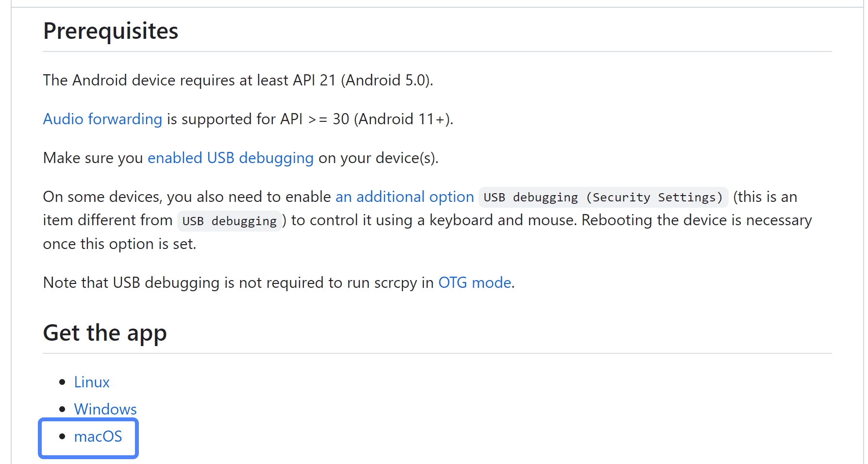The width and height of the screenshot is (868, 464).
Task: Click the bullet point beside Windows
Action: tap(62, 409)
